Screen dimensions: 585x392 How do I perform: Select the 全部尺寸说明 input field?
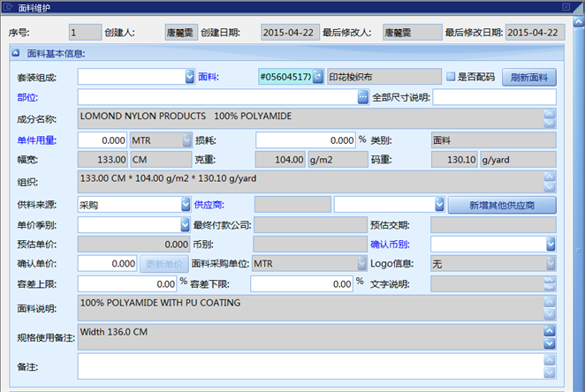pos(493,96)
